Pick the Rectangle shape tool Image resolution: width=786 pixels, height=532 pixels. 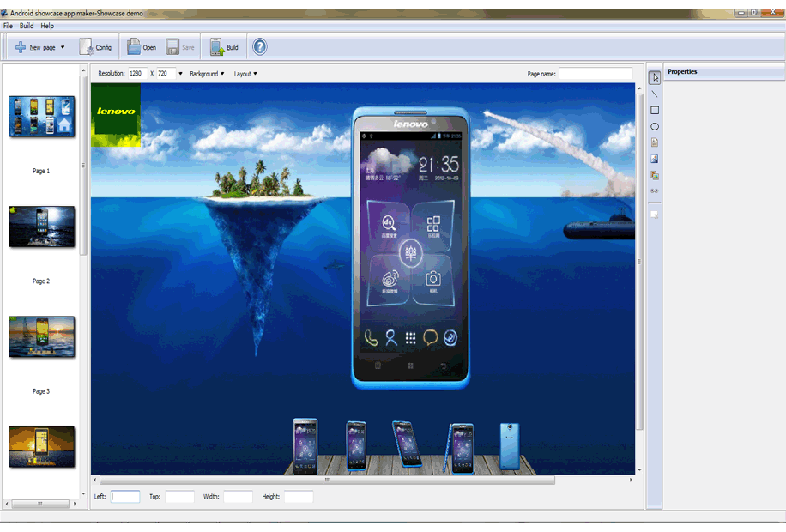coord(654,109)
